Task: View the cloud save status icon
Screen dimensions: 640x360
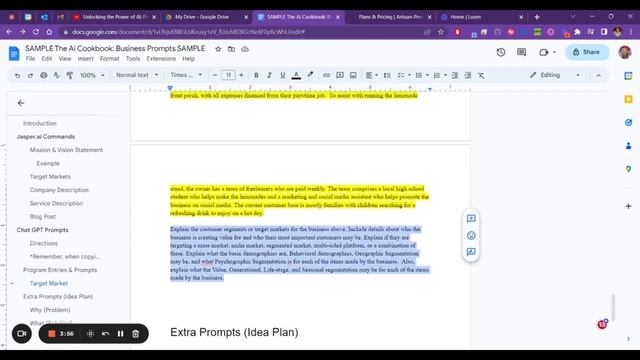Action: point(245,49)
